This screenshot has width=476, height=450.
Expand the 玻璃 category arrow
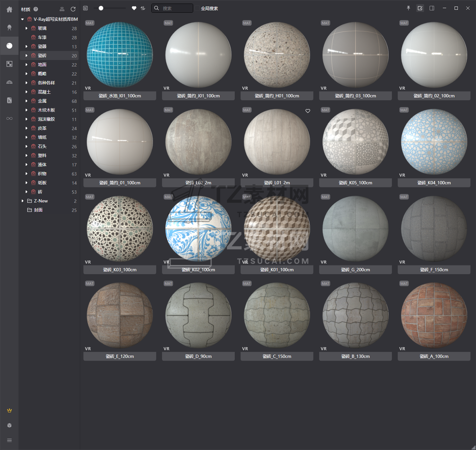(x=26, y=28)
